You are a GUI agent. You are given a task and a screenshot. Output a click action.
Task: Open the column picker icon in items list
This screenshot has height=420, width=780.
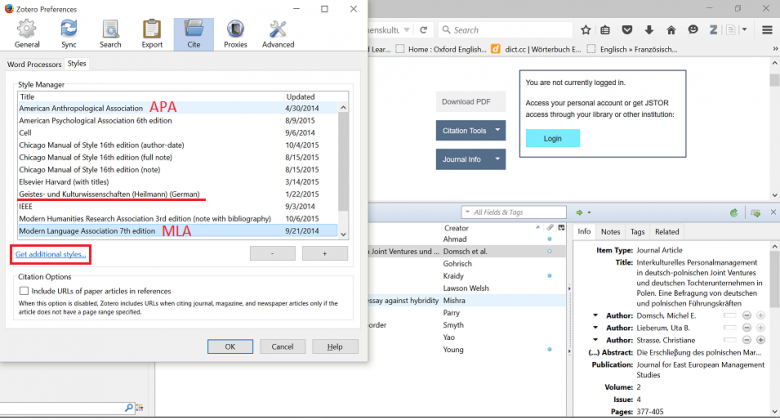point(561,227)
